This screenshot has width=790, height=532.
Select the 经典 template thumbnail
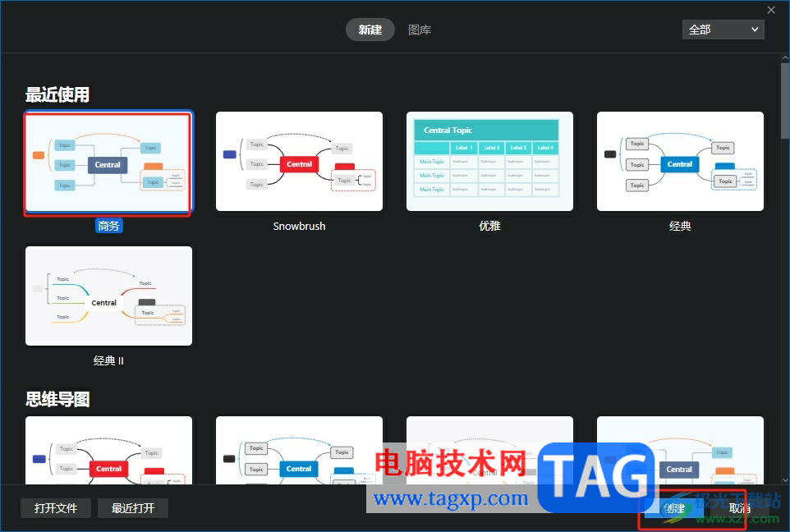[680, 161]
